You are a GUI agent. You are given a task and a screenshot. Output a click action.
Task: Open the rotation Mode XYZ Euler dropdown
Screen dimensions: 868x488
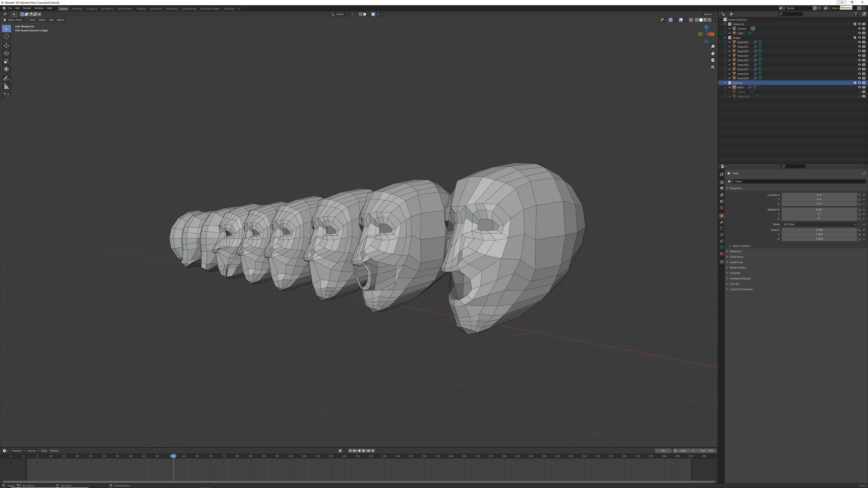819,224
